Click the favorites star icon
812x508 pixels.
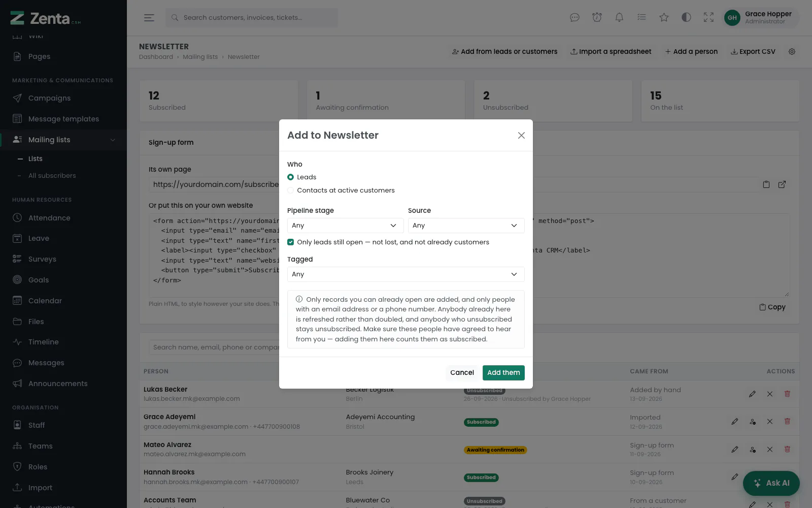click(x=664, y=18)
